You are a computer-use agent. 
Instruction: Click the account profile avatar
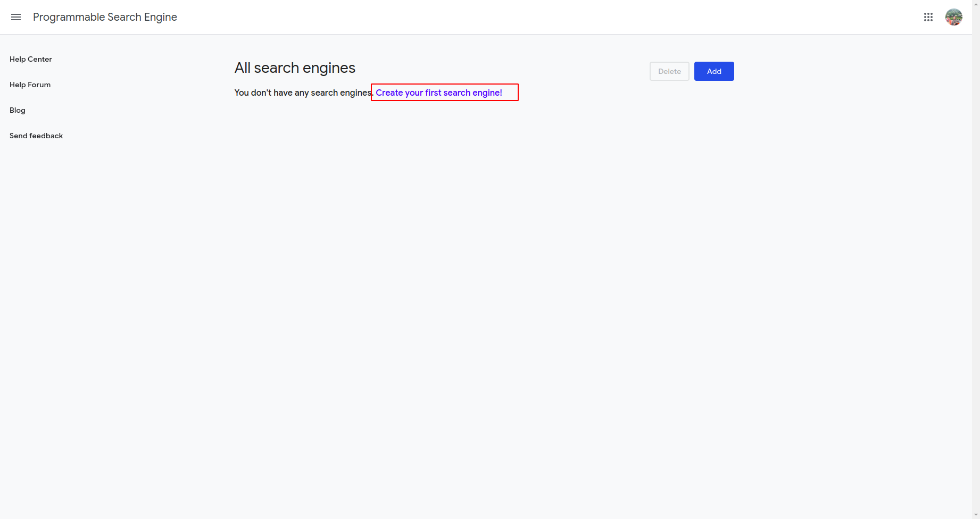coord(954,17)
